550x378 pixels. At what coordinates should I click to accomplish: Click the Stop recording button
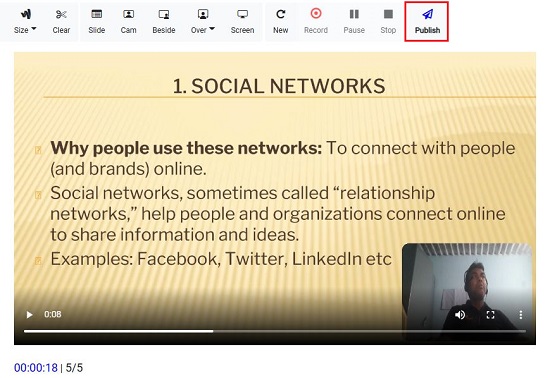coord(388,21)
